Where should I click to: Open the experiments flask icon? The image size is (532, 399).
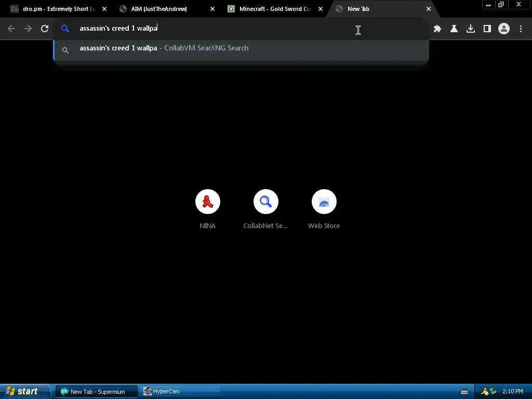[x=454, y=29]
